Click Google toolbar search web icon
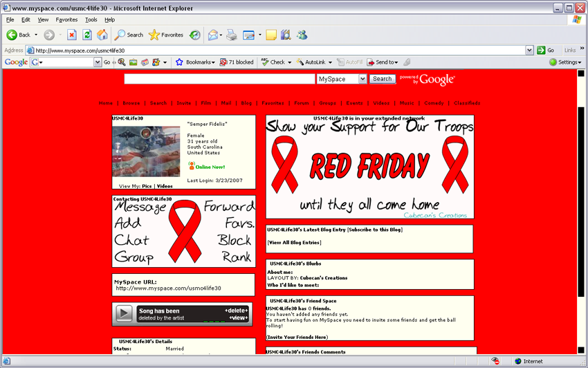 point(122,62)
